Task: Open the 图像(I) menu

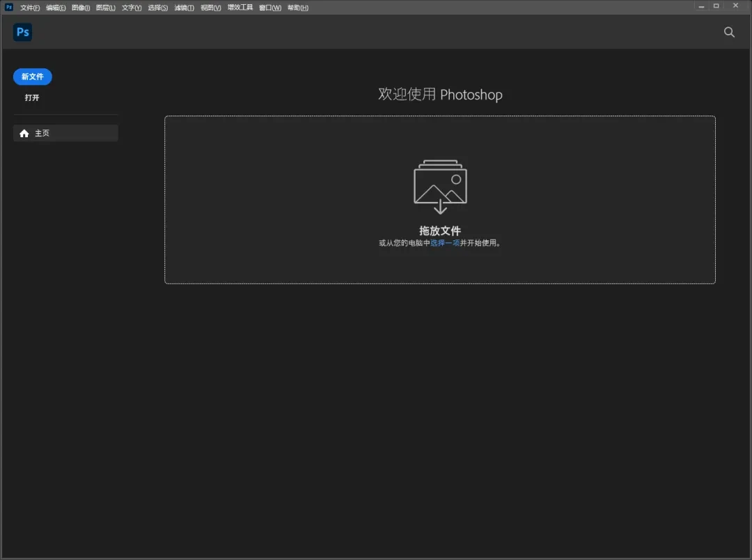Action: tap(81, 8)
